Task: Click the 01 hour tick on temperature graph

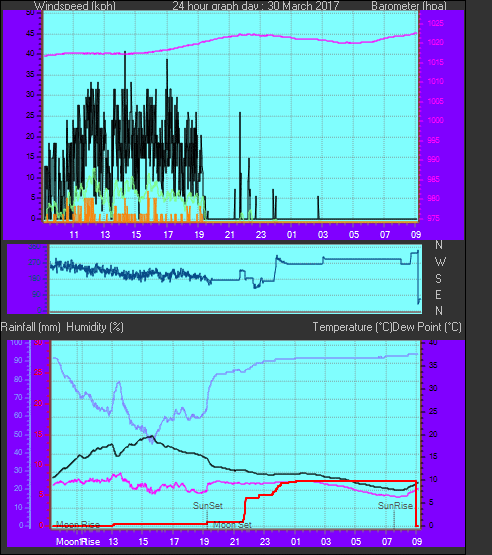Action: pos(296,542)
